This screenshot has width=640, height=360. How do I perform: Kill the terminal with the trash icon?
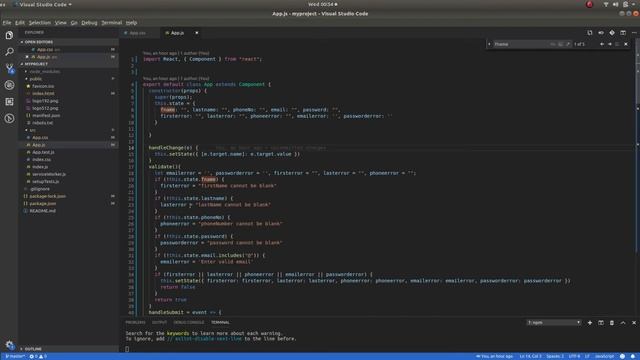[x=612, y=323]
